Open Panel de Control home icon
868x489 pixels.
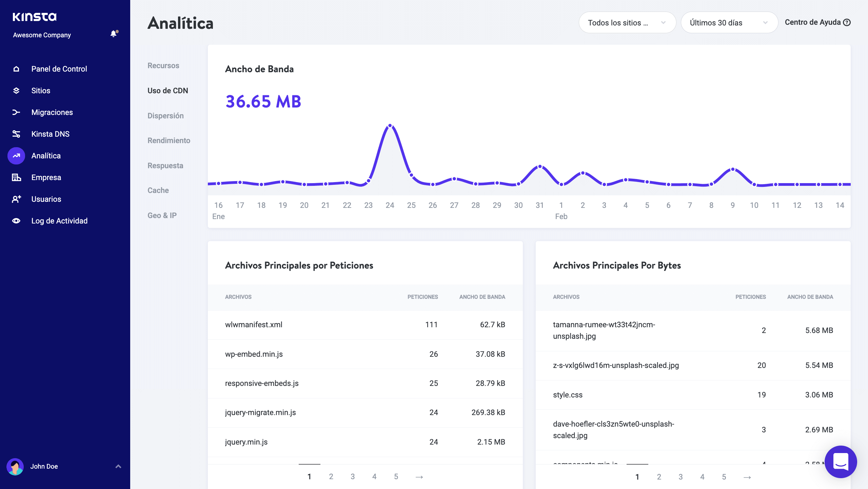pos(16,69)
